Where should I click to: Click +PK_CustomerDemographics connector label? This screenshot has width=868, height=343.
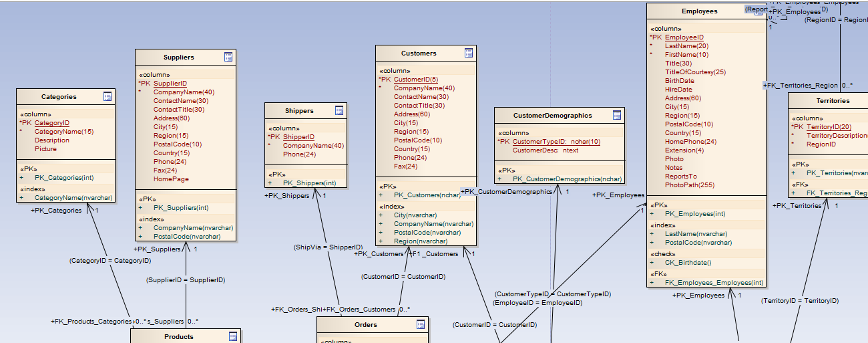pyautogui.click(x=506, y=192)
